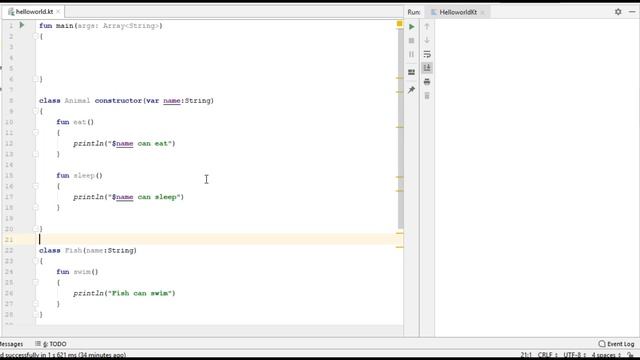The image size is (640, 360).
Task: Click line number 8 in gutter
Action: coord(11,101)
